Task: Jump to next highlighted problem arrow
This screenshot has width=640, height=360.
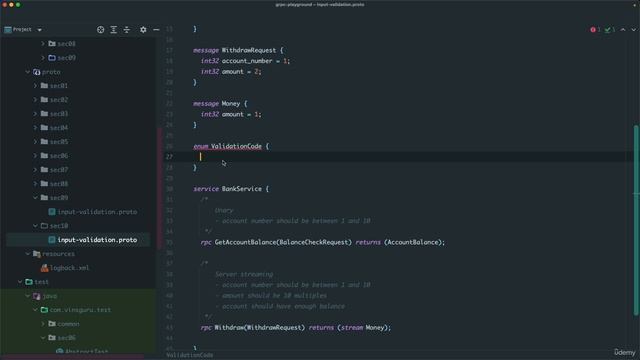Action: tap(633, 29)
